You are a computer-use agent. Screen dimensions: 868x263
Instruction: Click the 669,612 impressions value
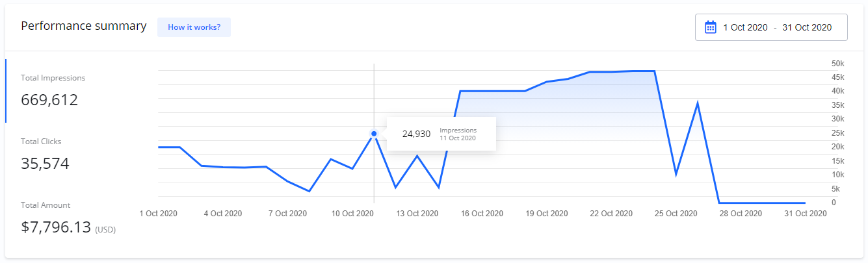point(49,100)
